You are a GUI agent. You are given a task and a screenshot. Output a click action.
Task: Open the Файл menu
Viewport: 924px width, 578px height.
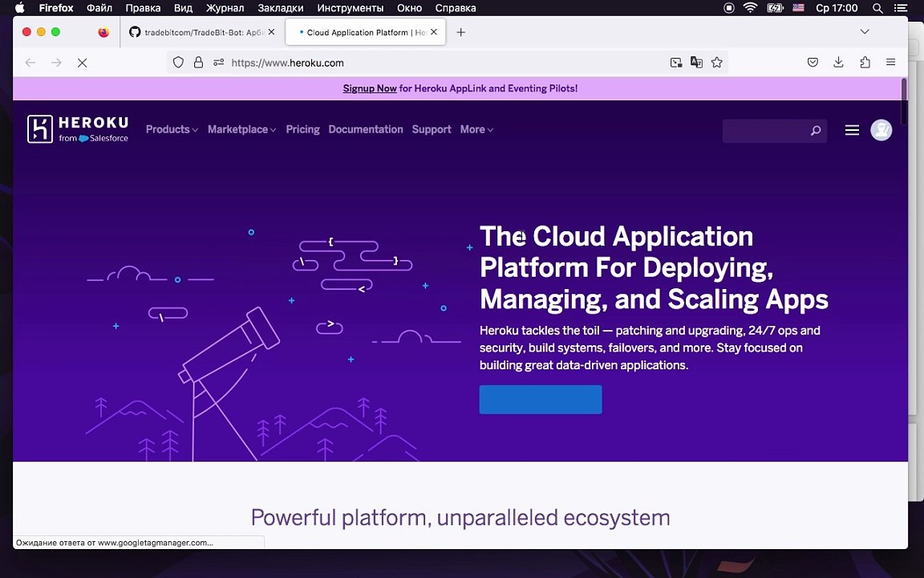tap(99, 8)
